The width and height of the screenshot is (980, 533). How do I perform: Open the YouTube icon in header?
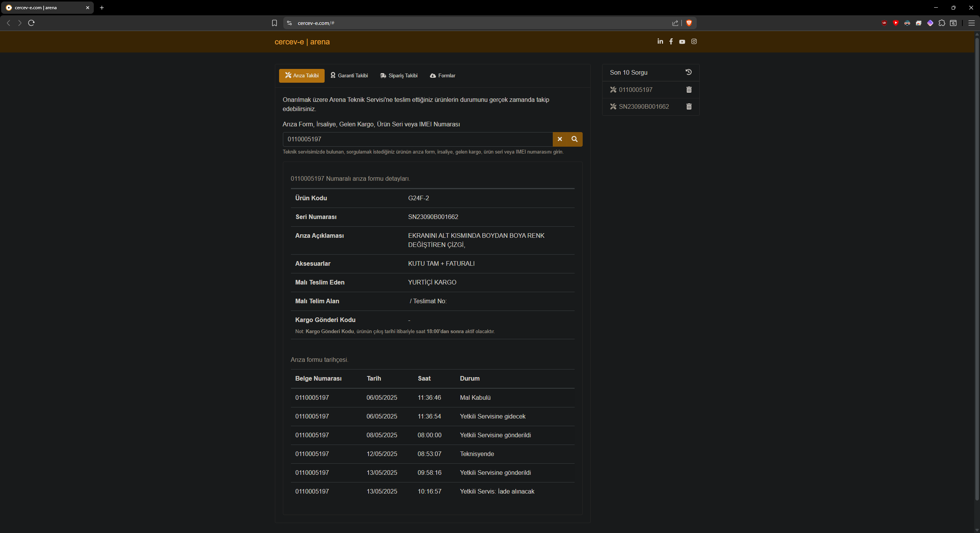pos(682,41)
